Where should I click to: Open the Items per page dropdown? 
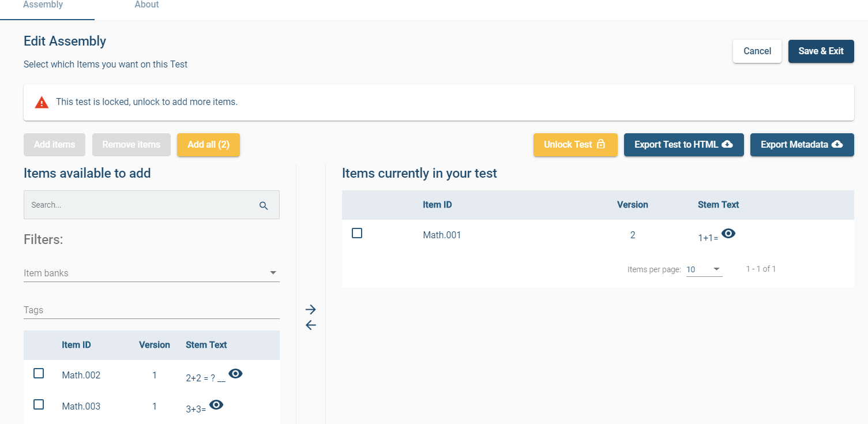coord(704,269)
